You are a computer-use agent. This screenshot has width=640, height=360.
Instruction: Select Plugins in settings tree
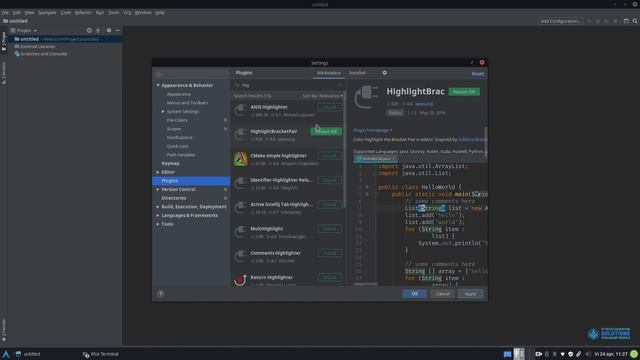click(191, 180)
